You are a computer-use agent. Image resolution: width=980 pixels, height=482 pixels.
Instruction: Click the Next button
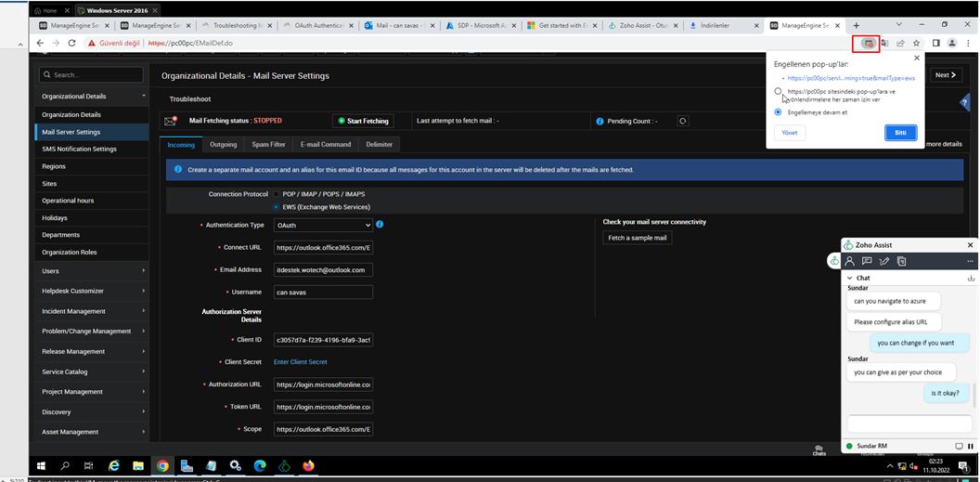pos(946,75)
